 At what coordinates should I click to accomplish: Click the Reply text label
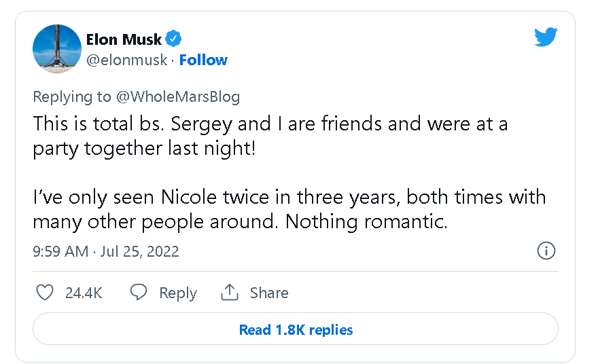(177, 293)
